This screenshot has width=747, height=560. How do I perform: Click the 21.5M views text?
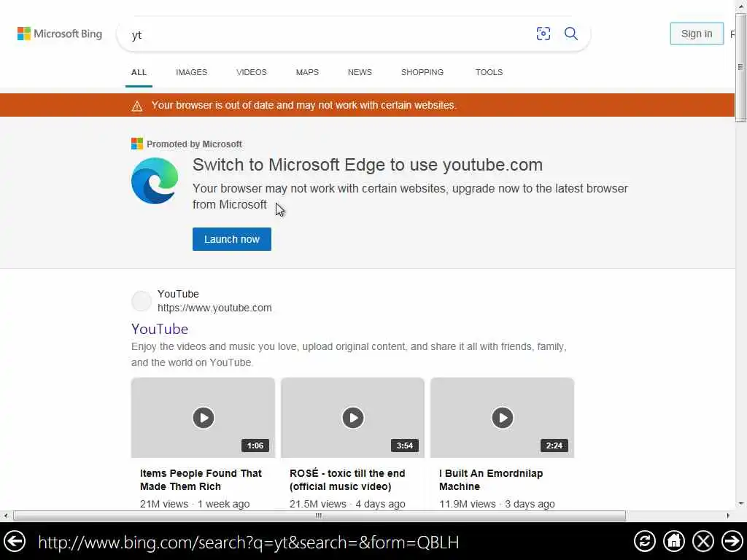pos(318,504)
